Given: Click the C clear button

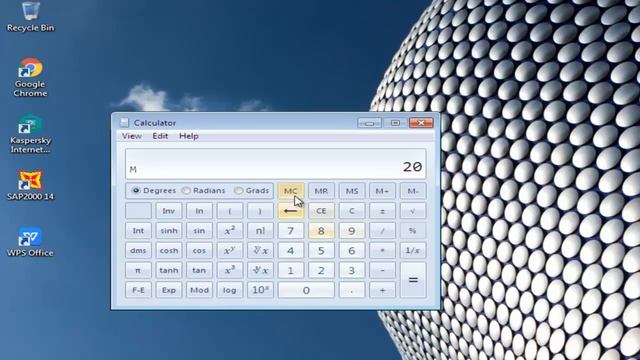Looking at the screenshot, I should (351, 211).
